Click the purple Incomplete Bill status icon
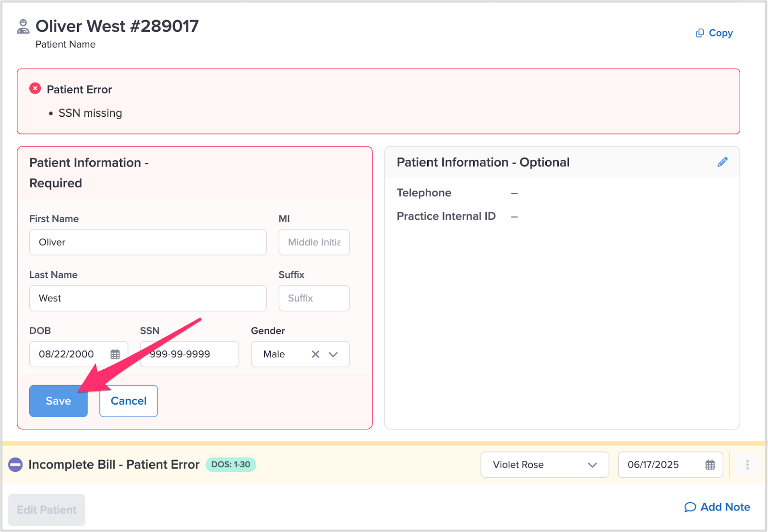This screenshot has height=532, width=768. click(15, 465)
